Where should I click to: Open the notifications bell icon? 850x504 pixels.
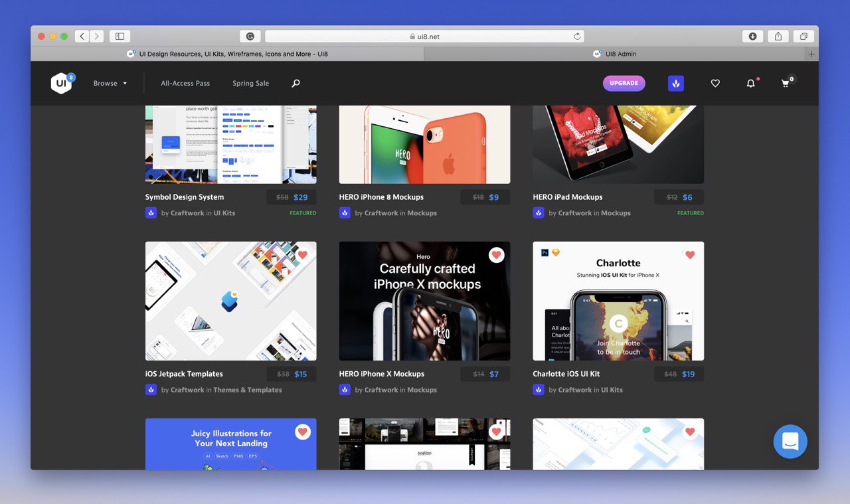coord(750,83)
